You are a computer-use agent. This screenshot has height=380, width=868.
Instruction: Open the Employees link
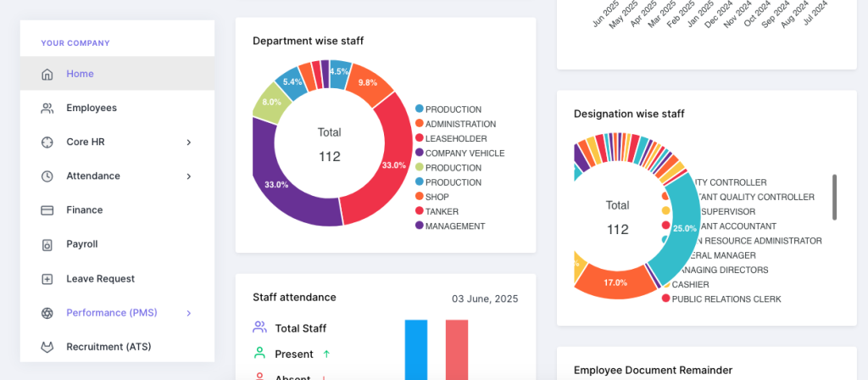tap(92, 108)
